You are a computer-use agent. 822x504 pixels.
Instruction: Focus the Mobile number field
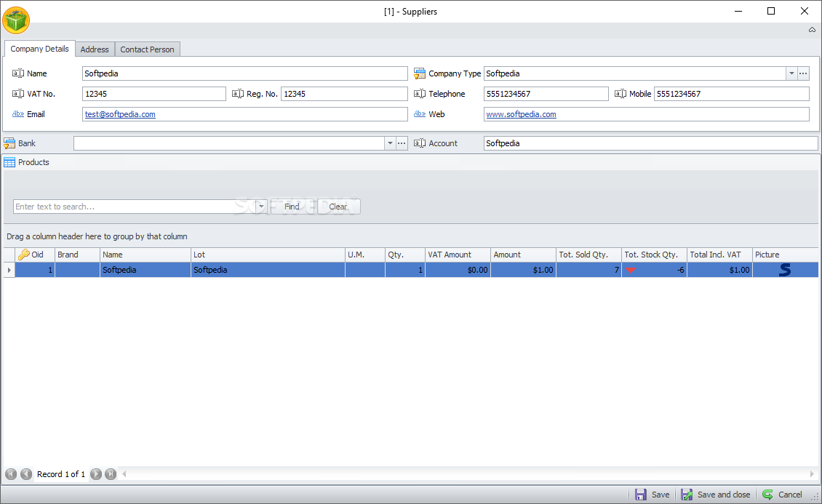click(x=731, y=94)
